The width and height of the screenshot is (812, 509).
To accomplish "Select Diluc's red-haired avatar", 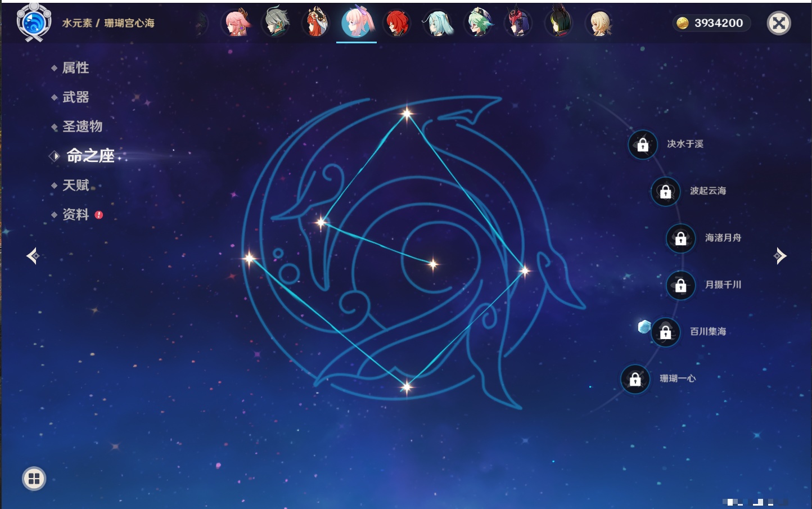I will coord(397,23).
